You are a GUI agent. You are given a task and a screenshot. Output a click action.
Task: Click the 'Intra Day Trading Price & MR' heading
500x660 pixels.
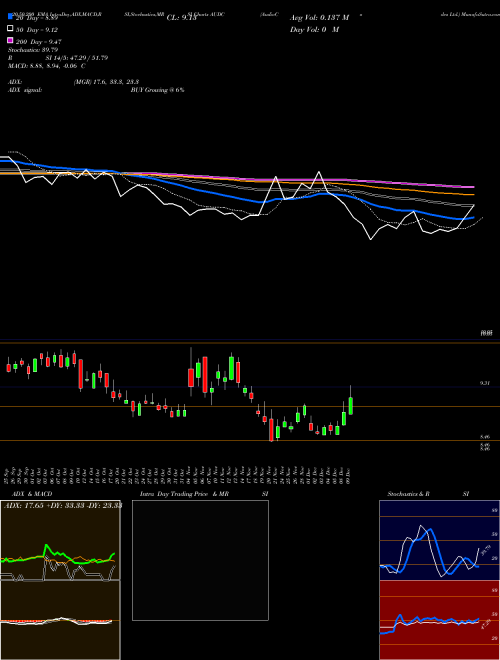point(184,494)
